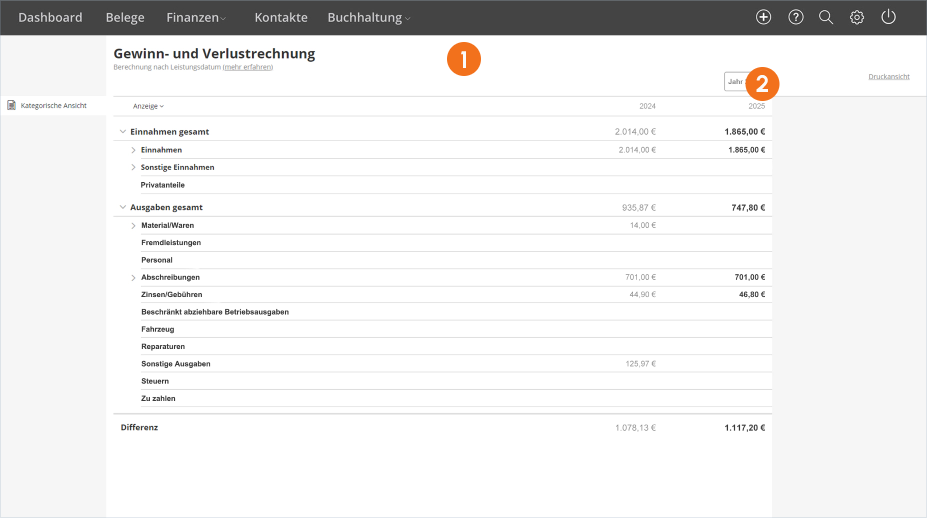Open the Anzeige dropdown

pos(148,106)
